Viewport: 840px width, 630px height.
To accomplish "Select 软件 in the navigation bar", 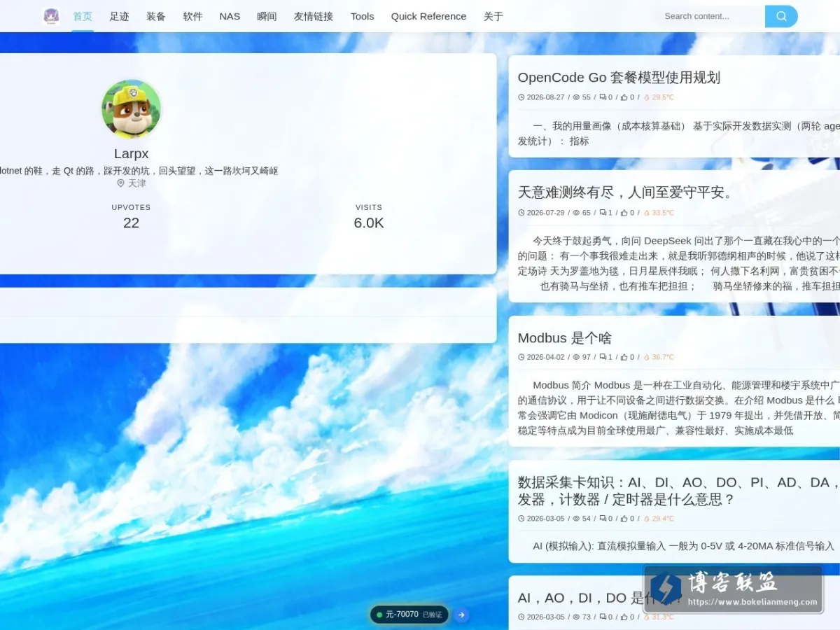I will (x=192, y=16).
